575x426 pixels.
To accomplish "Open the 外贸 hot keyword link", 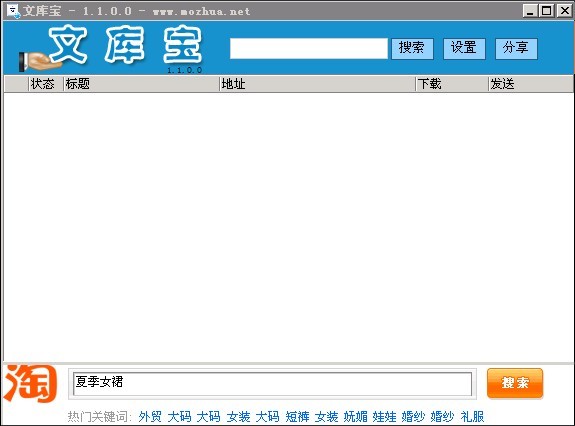I will [150, 416].
